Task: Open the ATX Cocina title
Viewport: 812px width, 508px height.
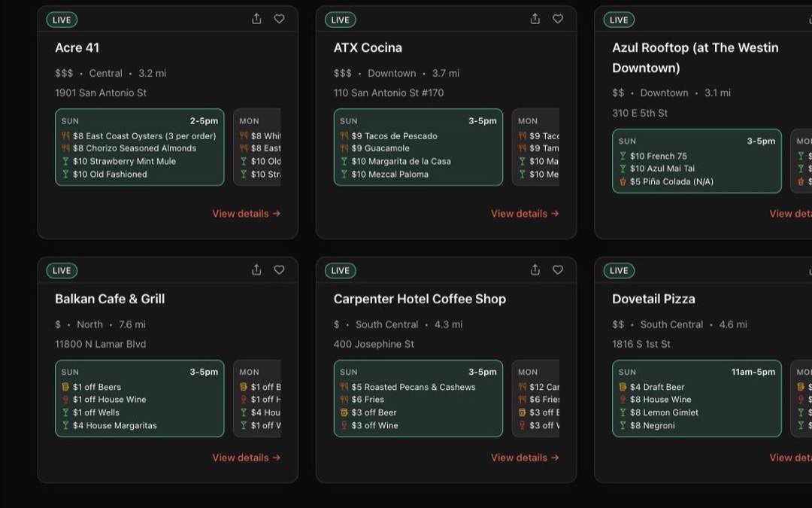Action: coord(368,47)
